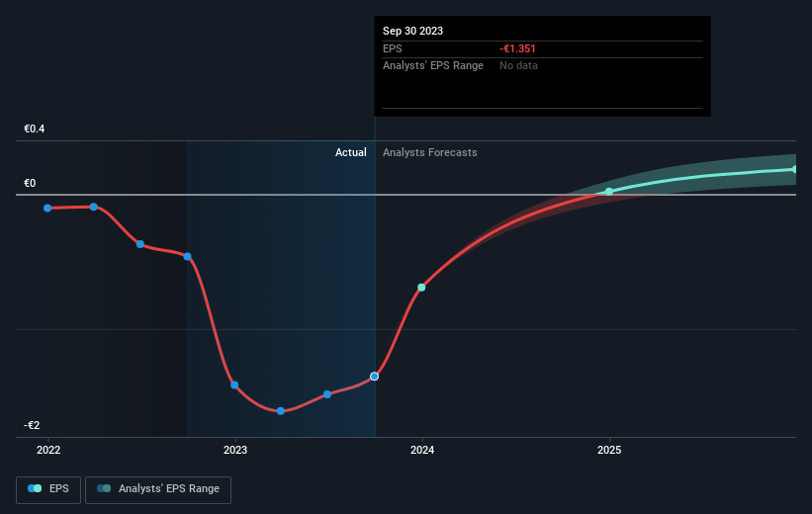The image size is (812, 514).
Task: Click the -€2 y-axis label
Action: click(x=32, y=425)
